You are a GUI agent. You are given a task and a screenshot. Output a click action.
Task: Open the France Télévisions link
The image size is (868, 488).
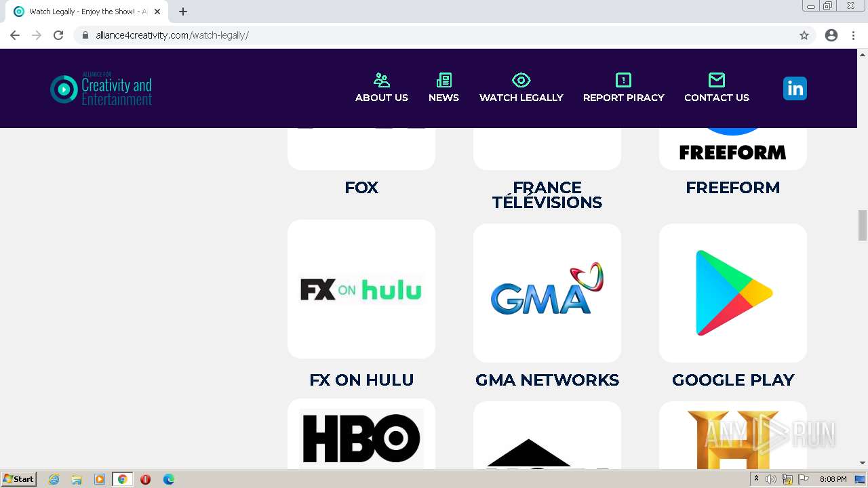click(x=547, y=195)
